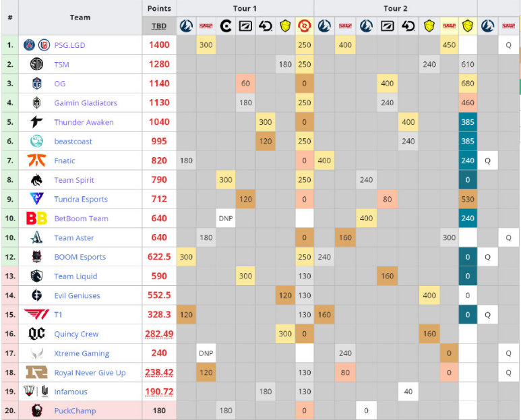Click the LGD circular logo beside PSG.LGD

pyautogui.click(x=44, y=45)
